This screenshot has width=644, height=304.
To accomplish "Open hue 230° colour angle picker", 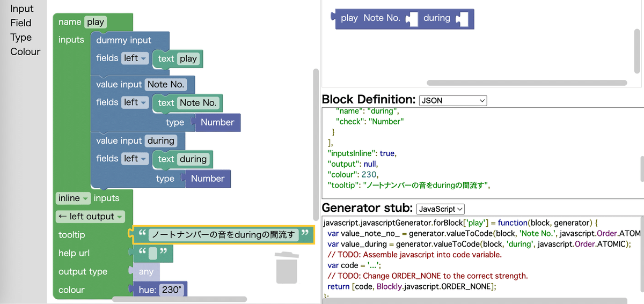I will (x=172, y=290).
